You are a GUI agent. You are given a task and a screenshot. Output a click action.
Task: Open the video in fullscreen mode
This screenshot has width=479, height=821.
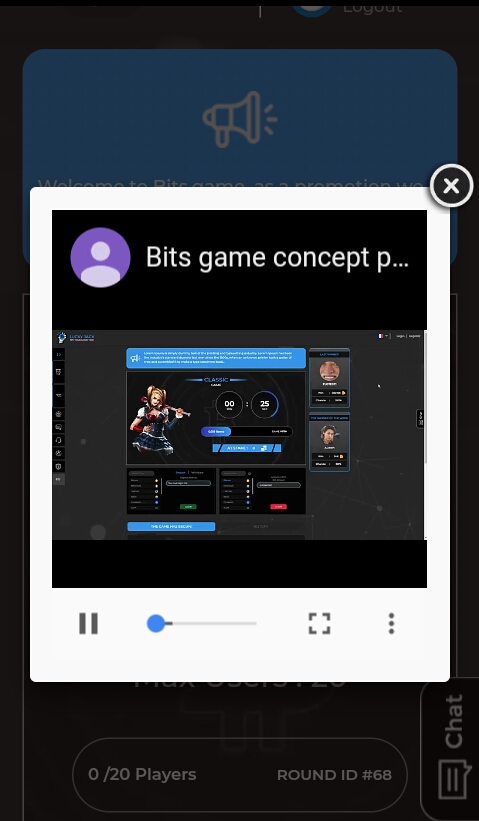tap(319, 623)
